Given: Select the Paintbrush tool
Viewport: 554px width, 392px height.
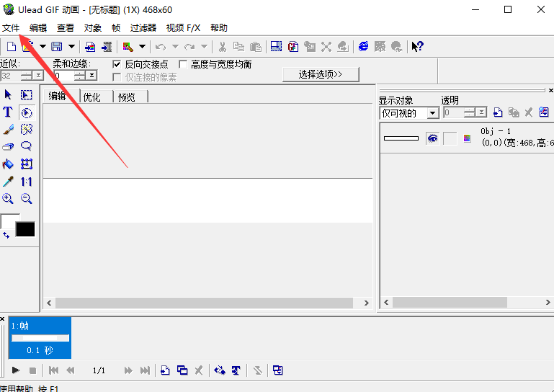Looking at the screenshot, I should point(8,130).
